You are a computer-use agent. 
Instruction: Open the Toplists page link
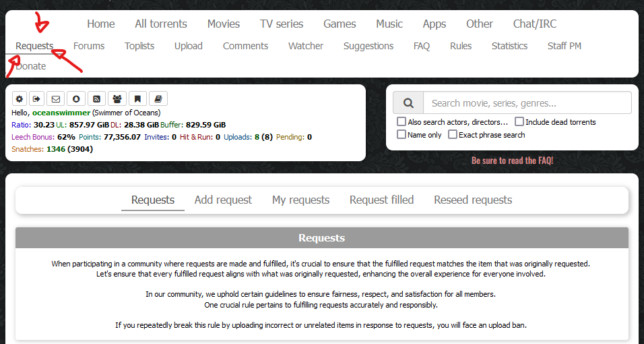point(139,46)
